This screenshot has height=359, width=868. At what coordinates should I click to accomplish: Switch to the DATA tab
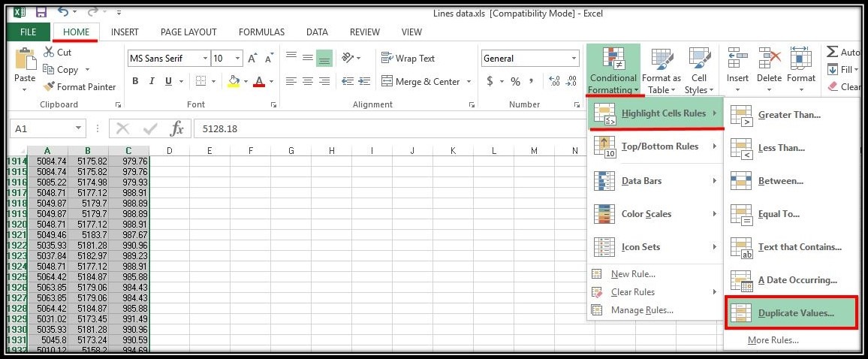coord(317,32)
